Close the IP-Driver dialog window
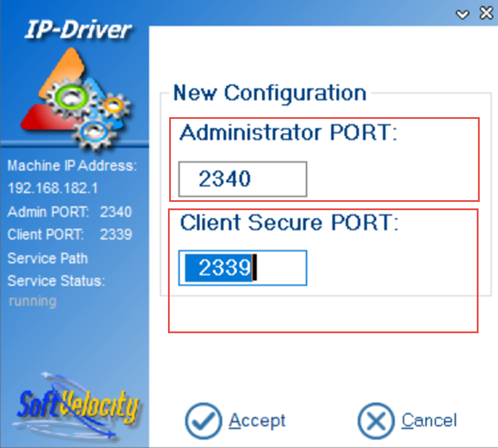 pos(486,13)
